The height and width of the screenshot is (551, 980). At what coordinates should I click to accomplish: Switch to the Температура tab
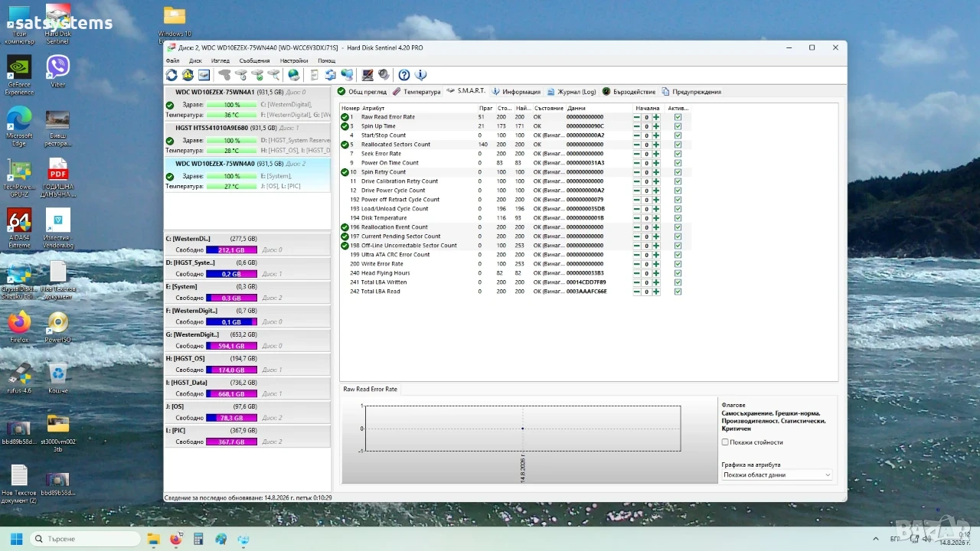[416, 92]
